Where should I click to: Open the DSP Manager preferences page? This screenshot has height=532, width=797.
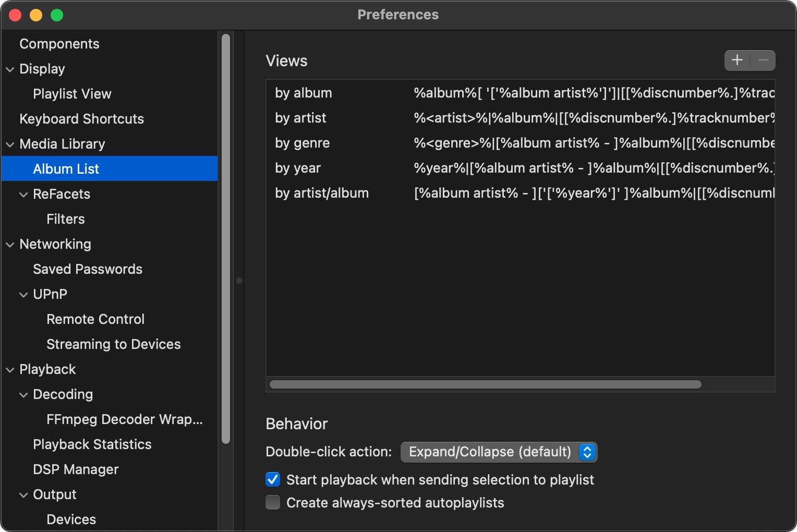[x=76, y=469]
